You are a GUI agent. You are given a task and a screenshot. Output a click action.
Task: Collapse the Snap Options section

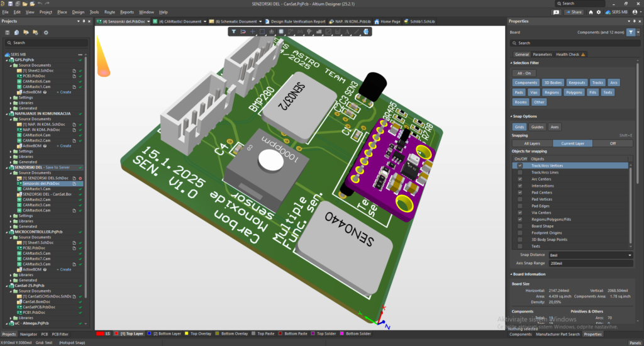(511, 116)
